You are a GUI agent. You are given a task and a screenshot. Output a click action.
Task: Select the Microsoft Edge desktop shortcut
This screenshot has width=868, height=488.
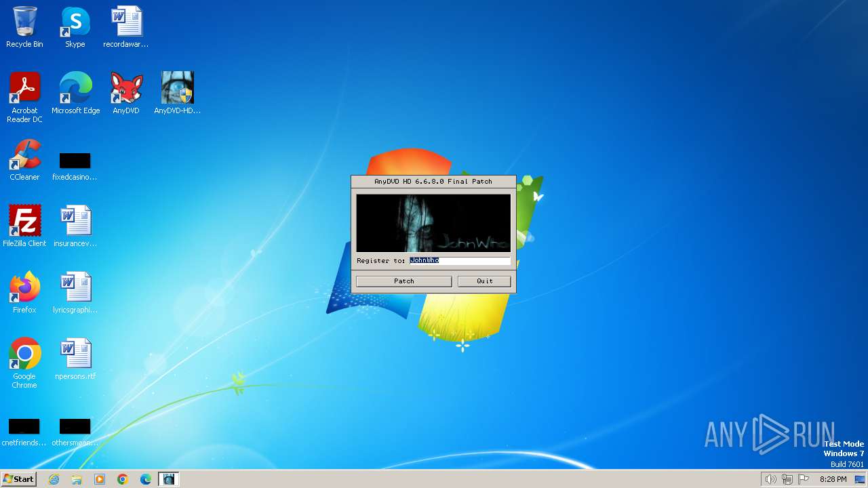(x=75, y=94)
